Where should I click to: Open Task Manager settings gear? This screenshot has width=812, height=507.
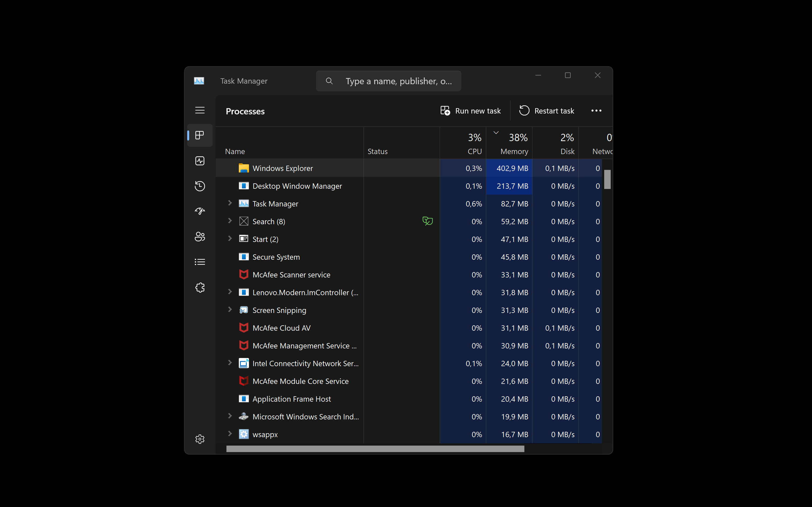point(200,439)
